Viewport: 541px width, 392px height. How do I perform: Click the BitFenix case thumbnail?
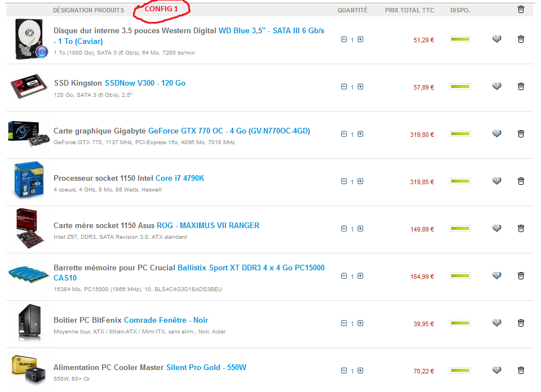30,322
